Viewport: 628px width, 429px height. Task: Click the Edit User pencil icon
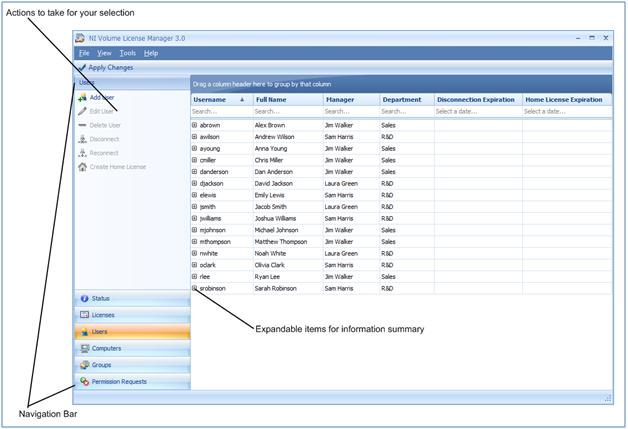pos(83,111)
